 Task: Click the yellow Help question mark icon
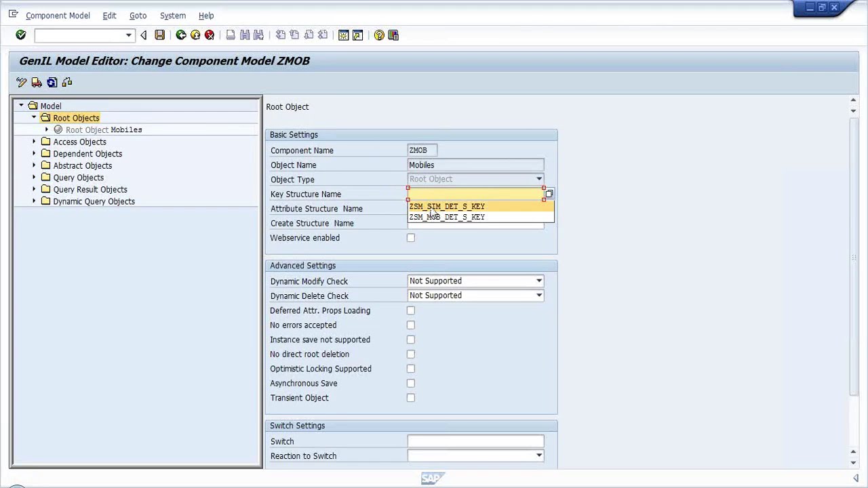pos(379,35)
